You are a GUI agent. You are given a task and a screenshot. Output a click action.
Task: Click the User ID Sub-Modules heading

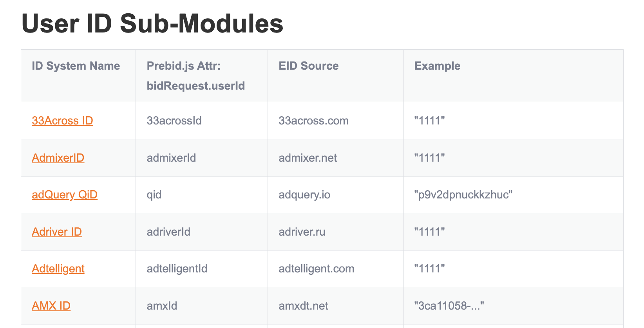point(152,23)
